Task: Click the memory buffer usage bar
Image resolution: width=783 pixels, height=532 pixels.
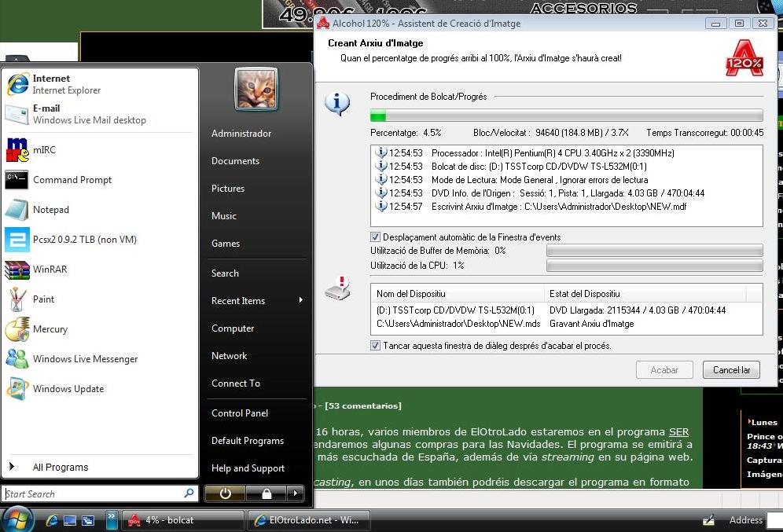Action: pyautogui.click(x=654, y=251)
